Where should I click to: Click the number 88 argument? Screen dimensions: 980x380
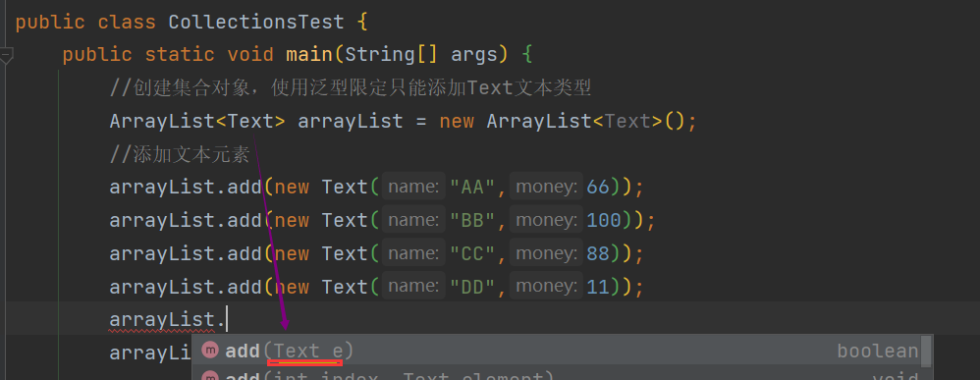598,253
